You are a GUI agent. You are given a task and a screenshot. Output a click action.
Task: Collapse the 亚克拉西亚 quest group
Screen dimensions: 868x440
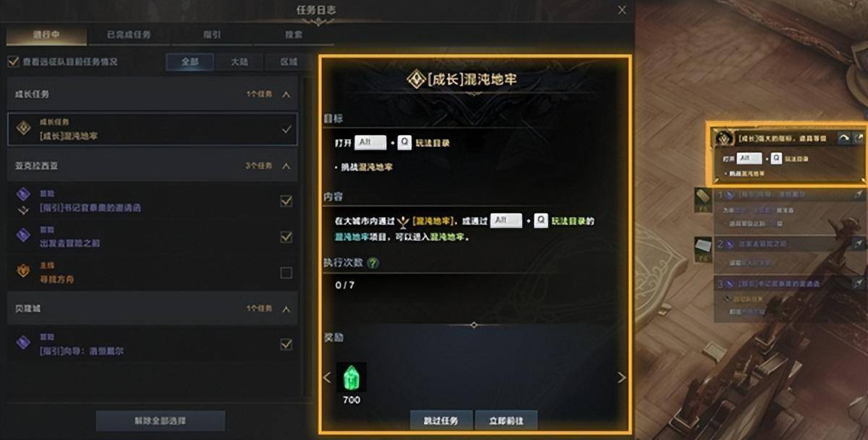[x=286, y=166]
